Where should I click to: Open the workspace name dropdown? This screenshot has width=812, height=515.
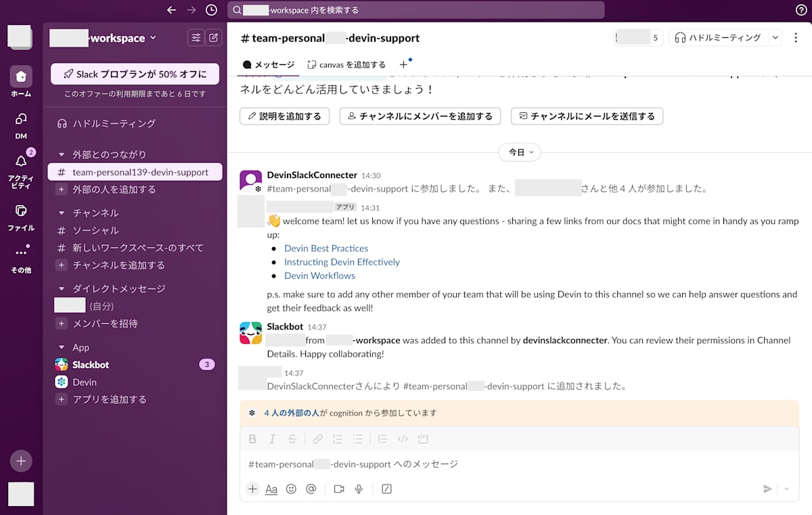coord(103,38)
